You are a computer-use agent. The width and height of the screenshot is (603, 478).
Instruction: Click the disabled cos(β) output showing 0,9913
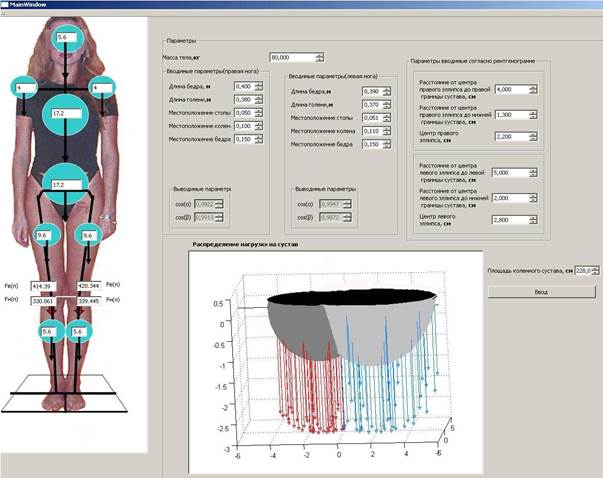click(209, 218)
